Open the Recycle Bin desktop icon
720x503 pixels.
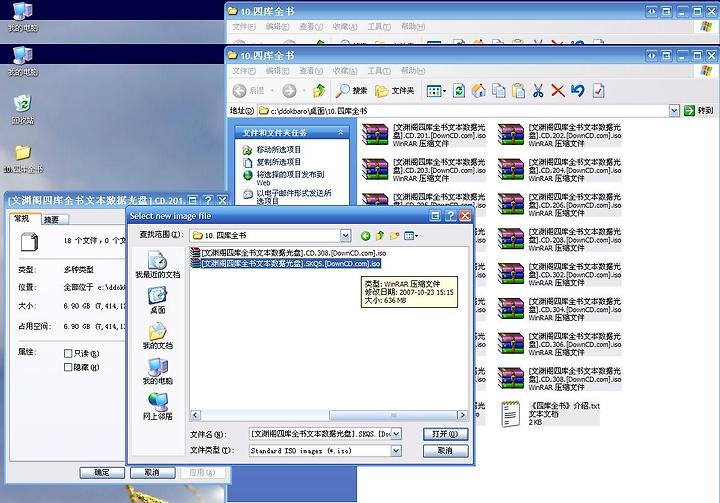tap(22, 109)
